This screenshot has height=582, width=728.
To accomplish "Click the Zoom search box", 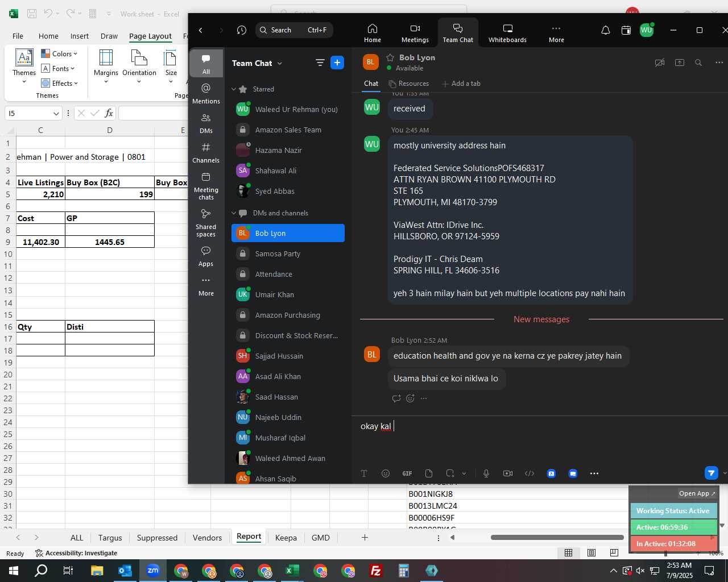I will pos(294,30).
